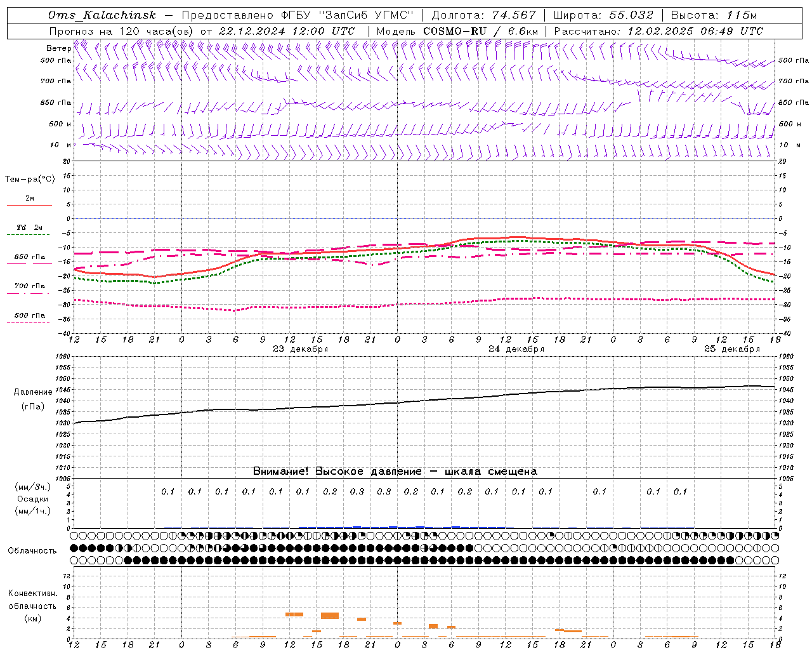The height and width of the screenshot is (650, 812).
Task: Click the right-side "700 гПа" wind level label
Action: click(793, 81)
